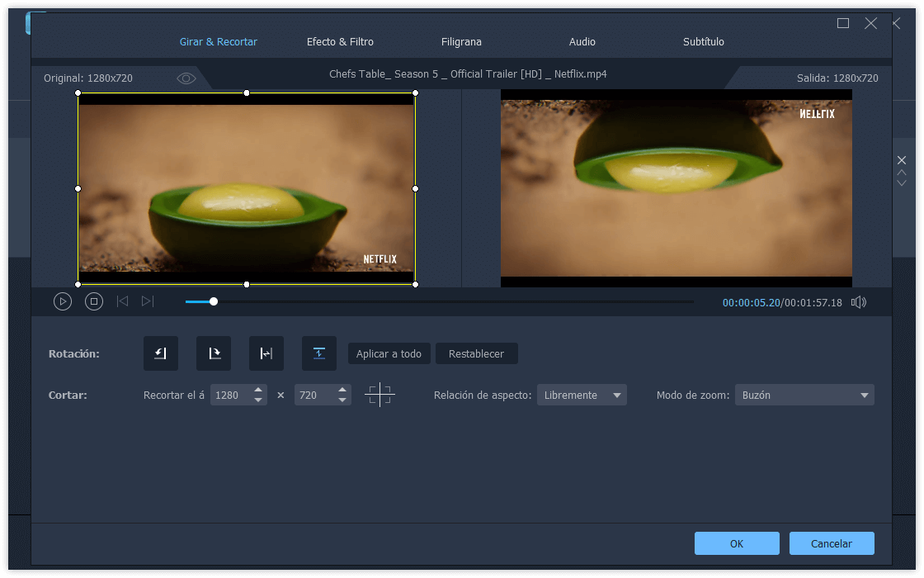Increase crop height value
This screenshot has height=578, width=924.
click(x=342, y=390)
